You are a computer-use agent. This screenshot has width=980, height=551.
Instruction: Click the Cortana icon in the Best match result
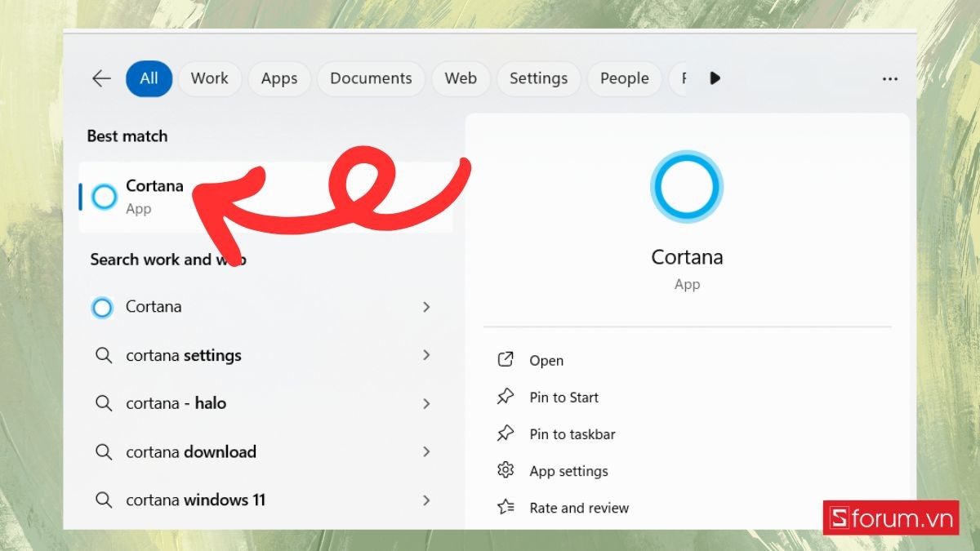click(105, 197)
